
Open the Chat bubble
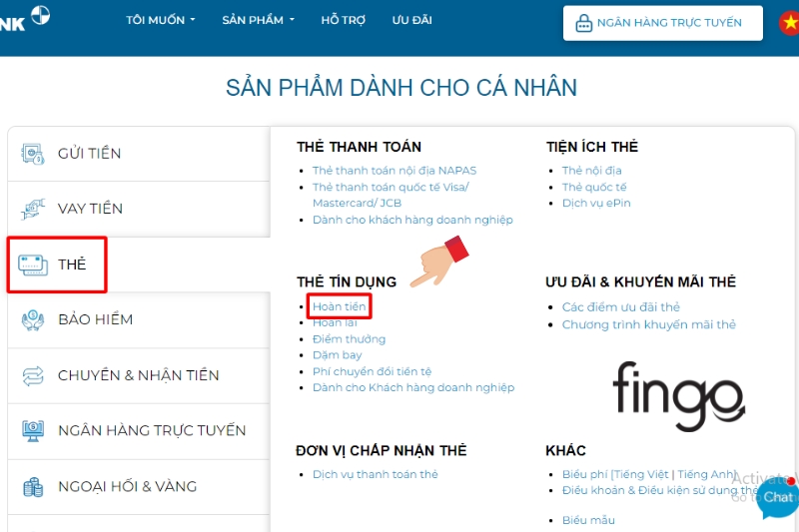(x=778, y=497)
